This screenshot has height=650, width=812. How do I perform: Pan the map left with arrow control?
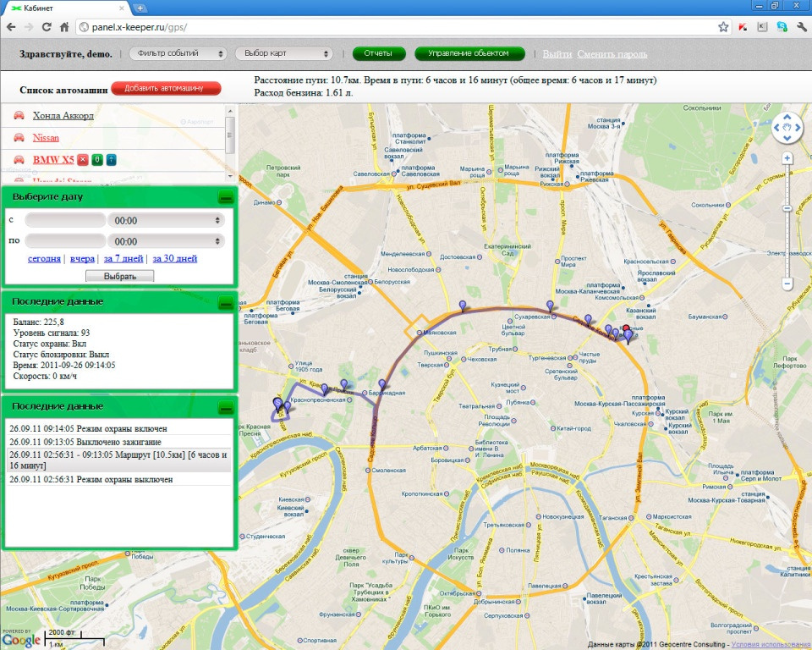tap(778, 129)
